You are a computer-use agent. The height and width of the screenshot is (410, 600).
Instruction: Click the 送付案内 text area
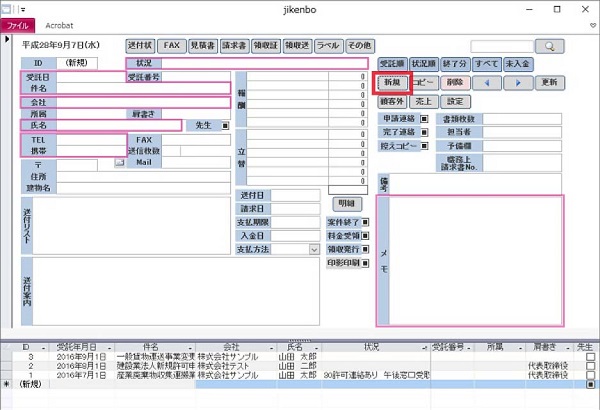pos(176,291)
